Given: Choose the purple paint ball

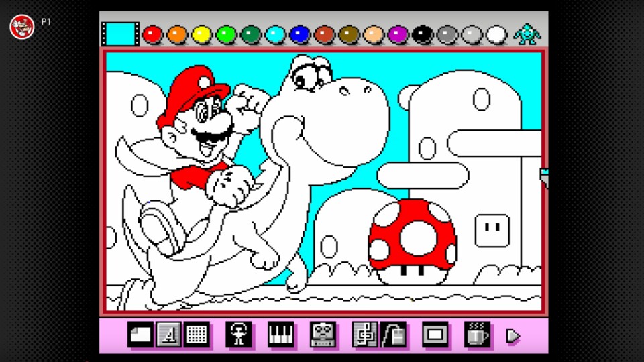Looking at the screenshot, I should click(398, 34).
